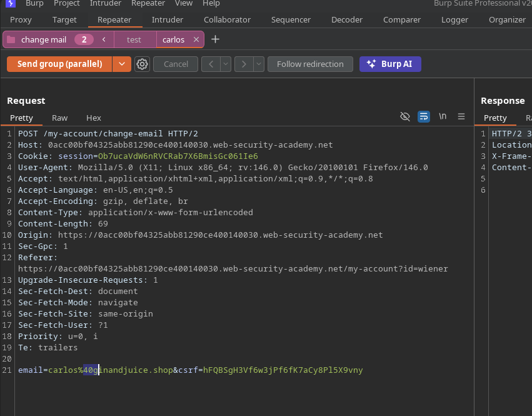The height and width of the screenshot is (416, 532).
Task: Toggle hide non-printable characters eye icon
Action: coord(405,116)
